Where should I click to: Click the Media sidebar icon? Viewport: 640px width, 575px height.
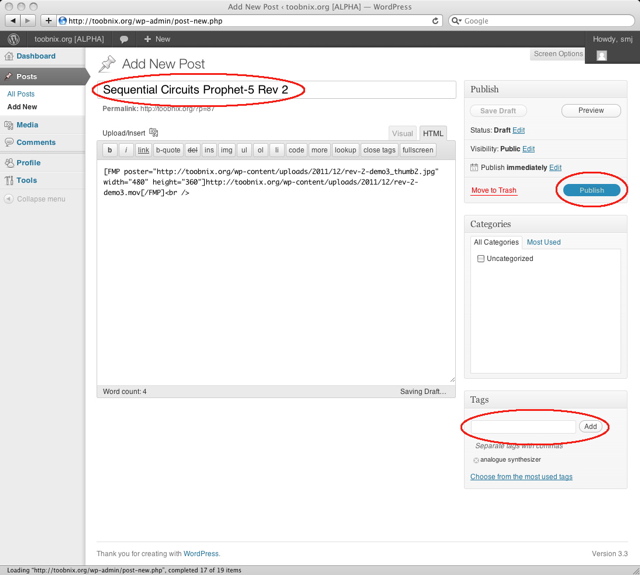coord(9,125)
